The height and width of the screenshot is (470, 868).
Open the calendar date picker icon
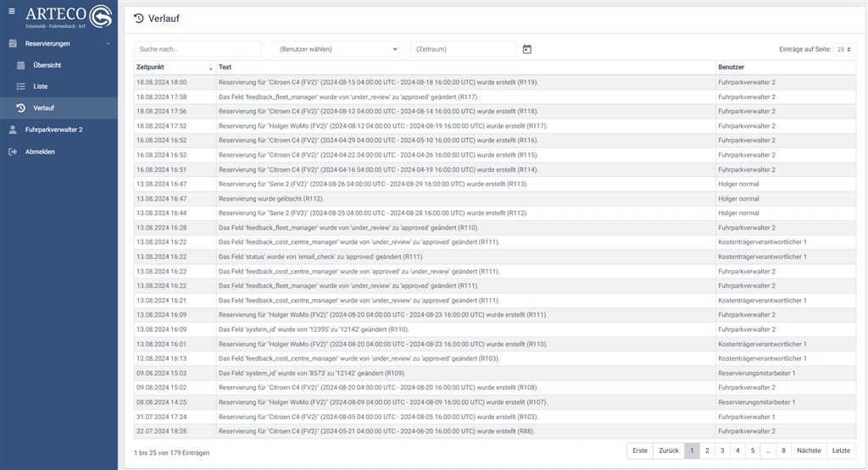tap(527, 49)
